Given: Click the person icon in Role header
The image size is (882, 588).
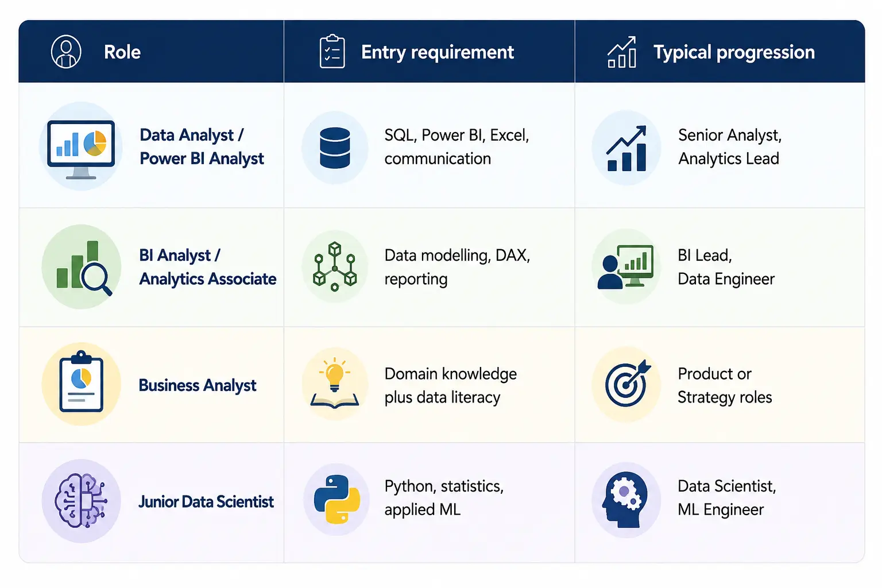Looking at the screenshot, I should (66, 52).
